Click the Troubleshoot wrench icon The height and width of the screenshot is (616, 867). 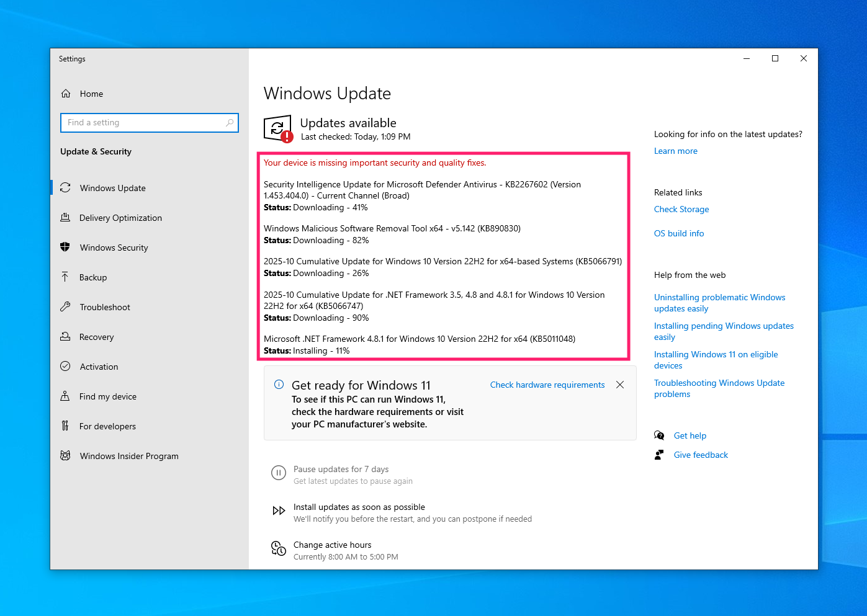(x=65, y=306)
